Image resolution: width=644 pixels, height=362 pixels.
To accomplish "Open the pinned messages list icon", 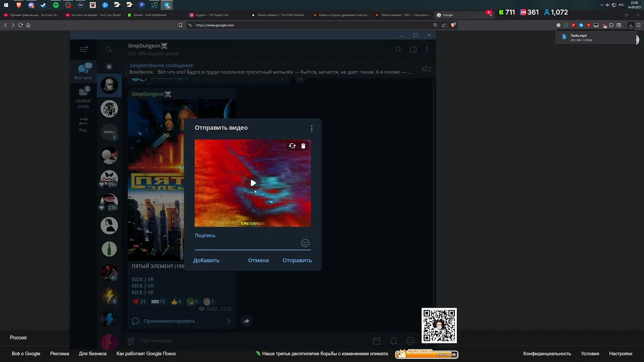I will (427, 69).
